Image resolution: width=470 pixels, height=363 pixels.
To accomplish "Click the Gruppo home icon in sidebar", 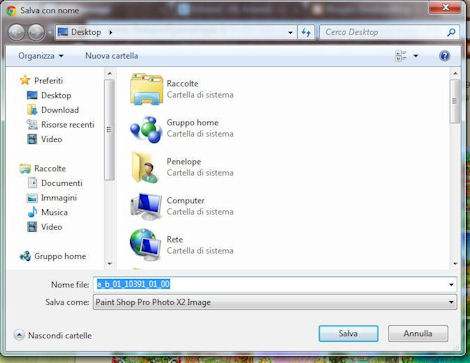I will point(25,256).
